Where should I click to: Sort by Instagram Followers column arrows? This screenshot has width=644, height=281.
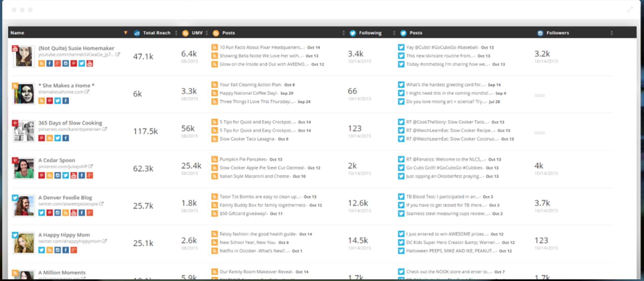(612, 33)
